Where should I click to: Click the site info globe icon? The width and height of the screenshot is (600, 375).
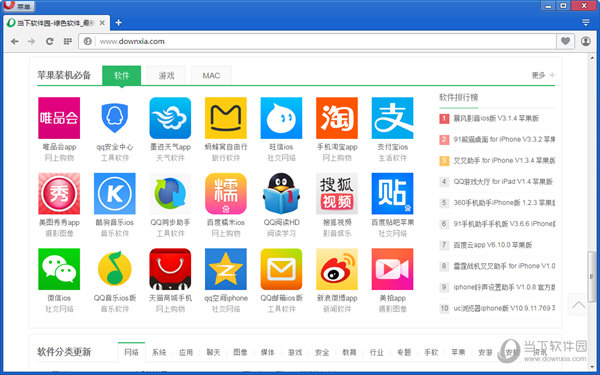point(88,41)
